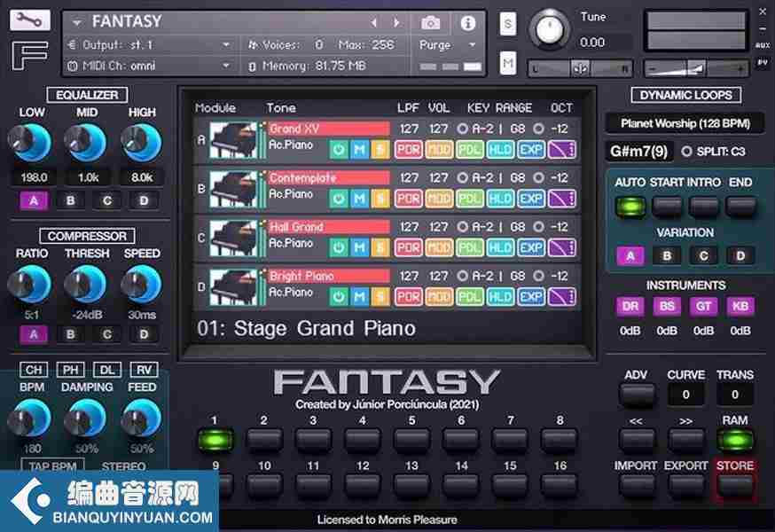The width and height of the screenshot is (775, 532).
Task: Select compressor preset slot D
Action: (144, 335)
